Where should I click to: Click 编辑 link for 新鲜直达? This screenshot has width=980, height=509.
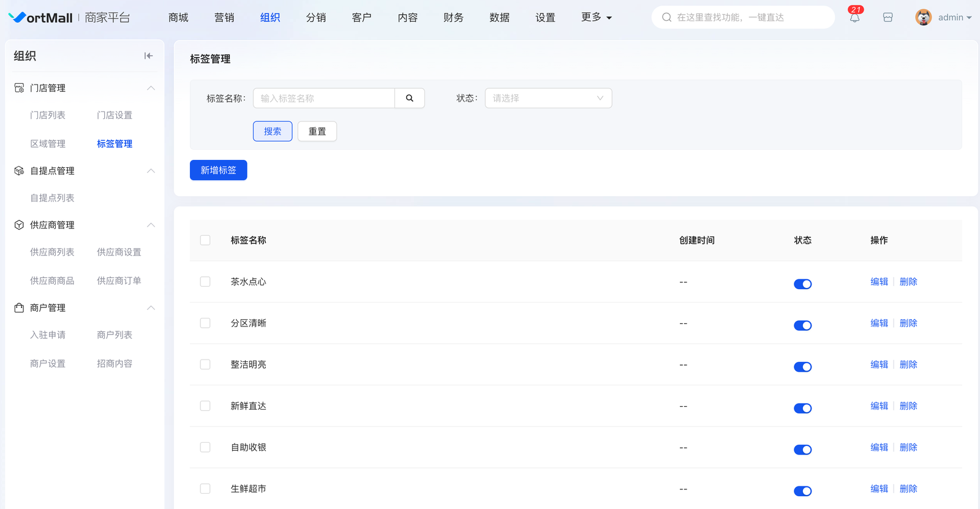point(879,406)
